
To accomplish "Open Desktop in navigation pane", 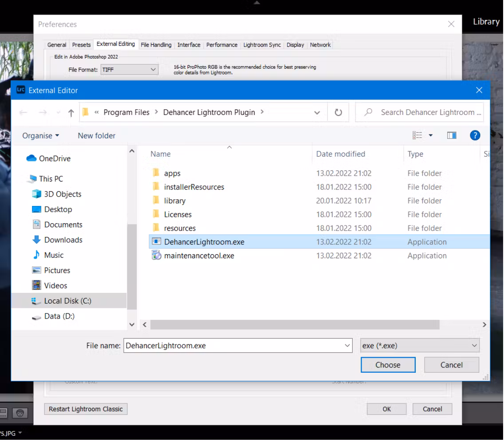I will click(x=52, y=209).
